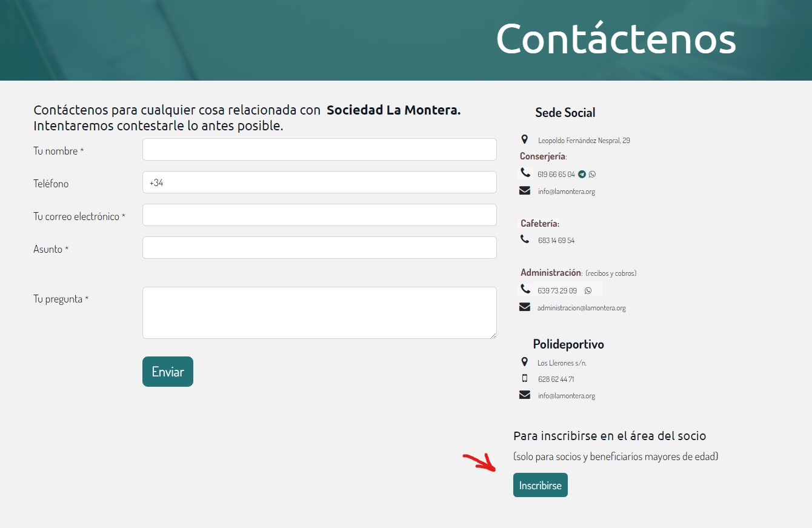Click the phone icon next to Cafetería number
The width and height of the screenshot is (812, 528).
point(525,239)
